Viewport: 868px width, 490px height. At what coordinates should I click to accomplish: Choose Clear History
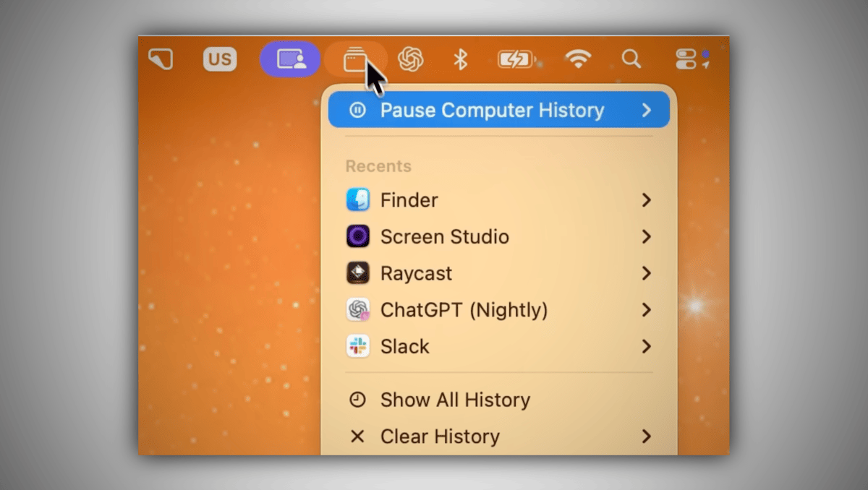point(499,437)
